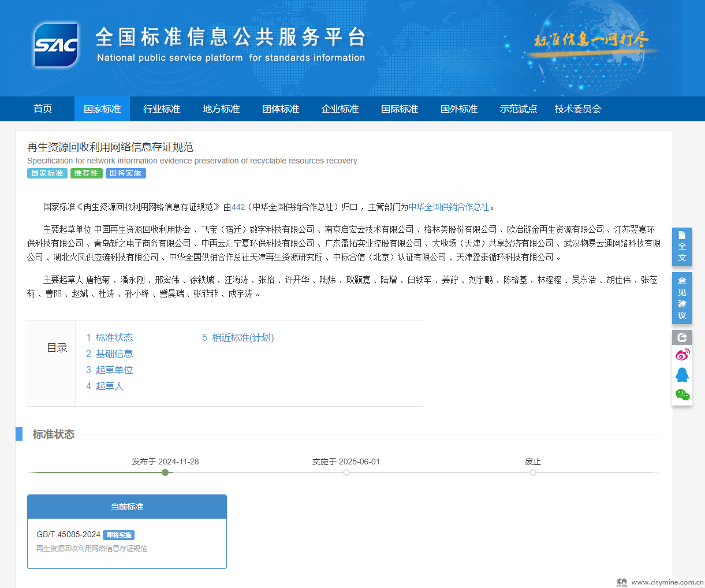The width and height of the screenshot is (705, 588).
Task: Click the 国家标准 tag under title
Action: [x=47, y=173]
